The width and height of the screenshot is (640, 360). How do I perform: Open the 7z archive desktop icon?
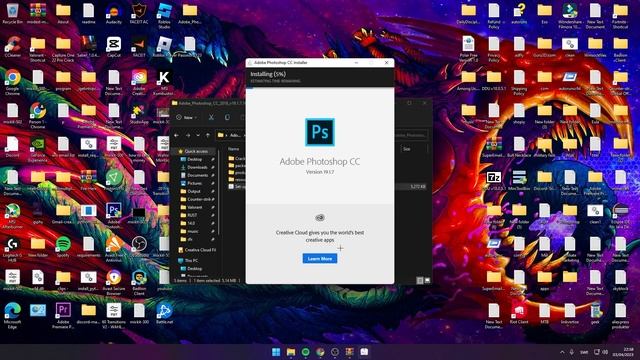[494, 181]
